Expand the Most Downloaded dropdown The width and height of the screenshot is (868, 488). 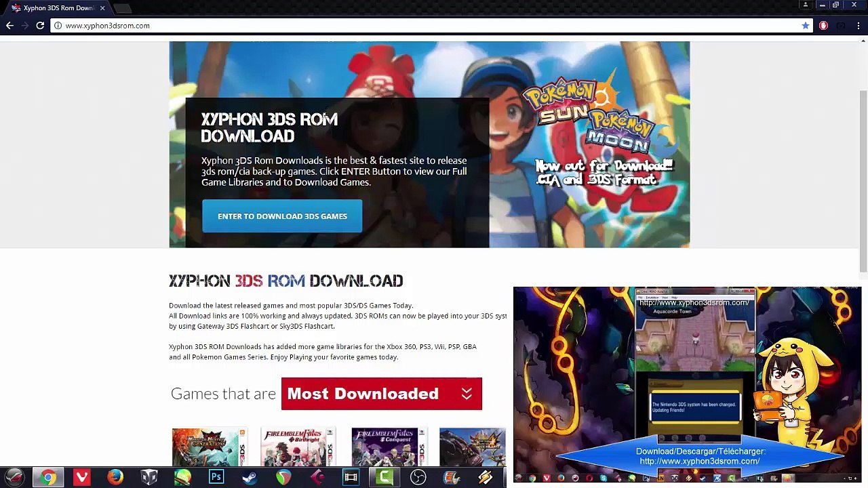pyautogui.click(x=381, y=394)
